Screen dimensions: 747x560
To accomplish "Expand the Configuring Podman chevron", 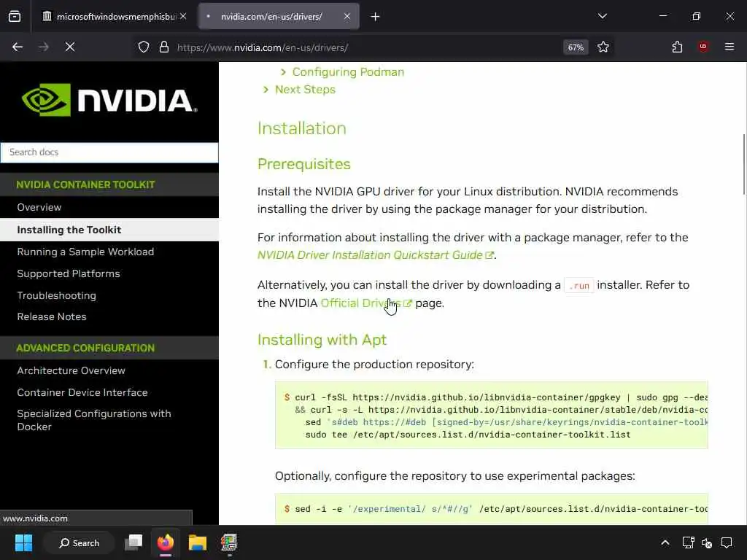I will click(x=284, y=72).
